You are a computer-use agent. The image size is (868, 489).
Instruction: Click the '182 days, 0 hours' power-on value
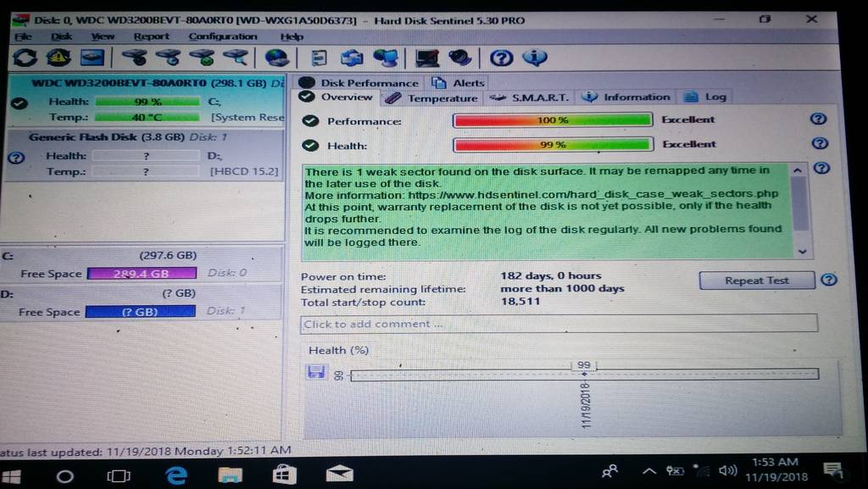click(x=550, y=275)
